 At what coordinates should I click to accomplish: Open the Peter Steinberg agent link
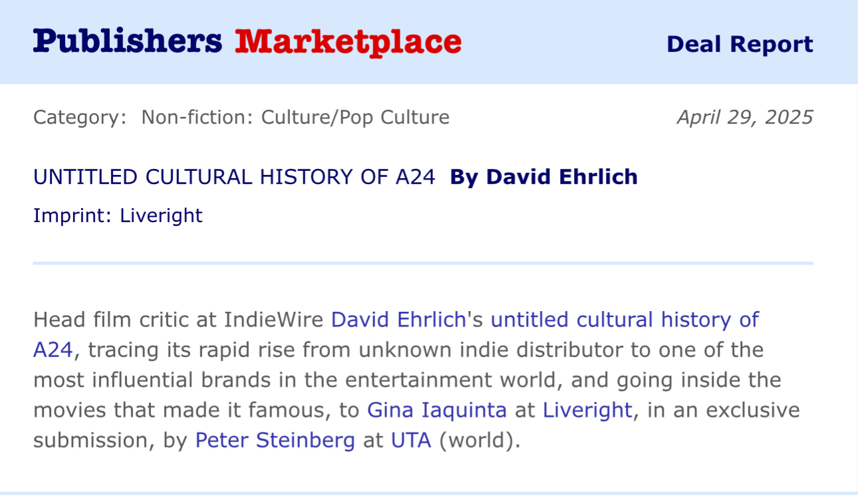[275, 441]
